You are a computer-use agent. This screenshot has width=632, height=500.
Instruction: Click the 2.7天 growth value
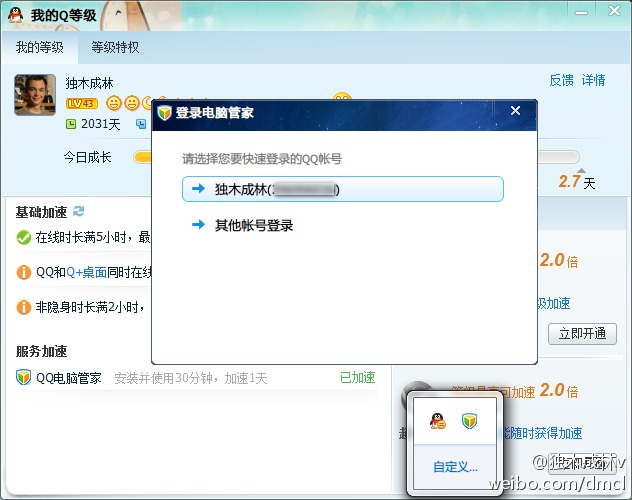click(577, 182)
